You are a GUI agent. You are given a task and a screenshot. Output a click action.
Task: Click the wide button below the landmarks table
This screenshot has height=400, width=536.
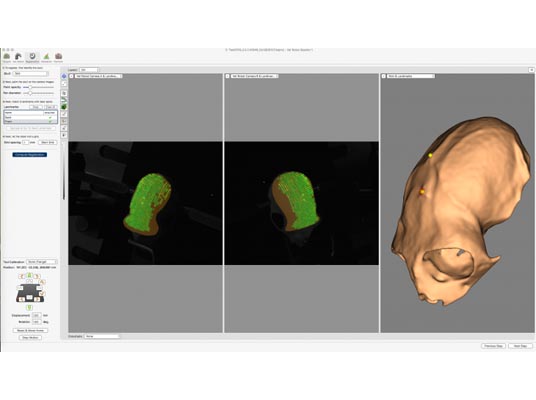(31, 128)
